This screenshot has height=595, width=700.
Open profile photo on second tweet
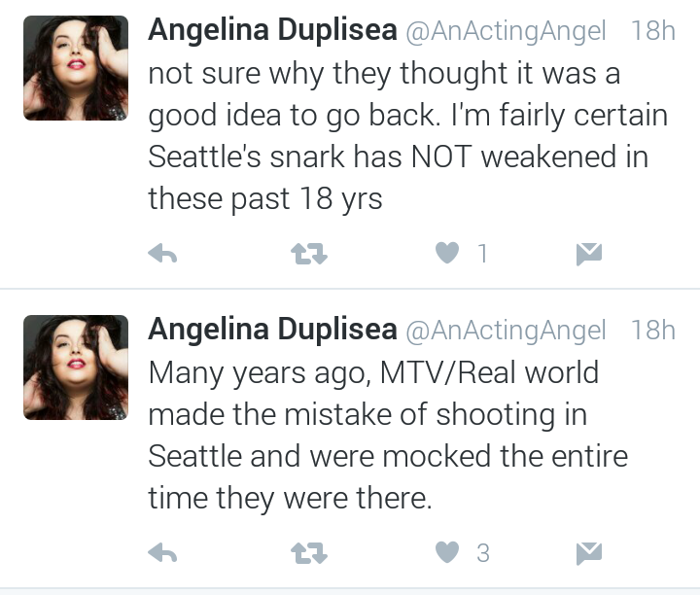pyautogui.click(x=76, y=367)
